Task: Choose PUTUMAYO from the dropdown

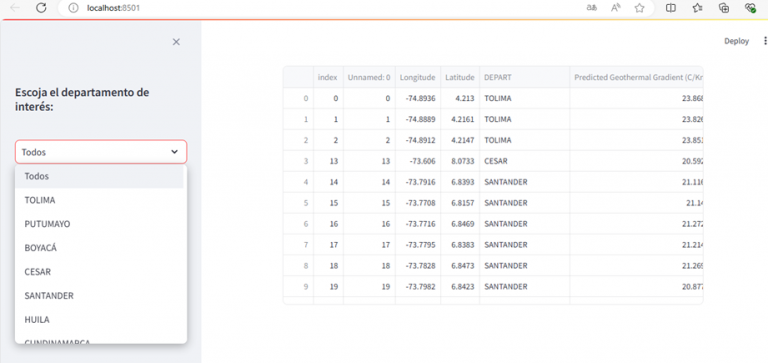Action: (99, 224)
